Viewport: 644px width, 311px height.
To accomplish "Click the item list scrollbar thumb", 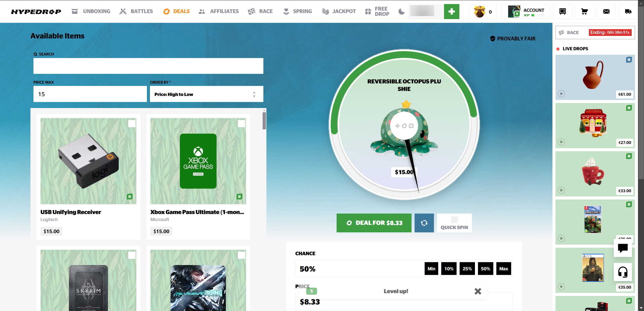I will (x=264, y=121).
